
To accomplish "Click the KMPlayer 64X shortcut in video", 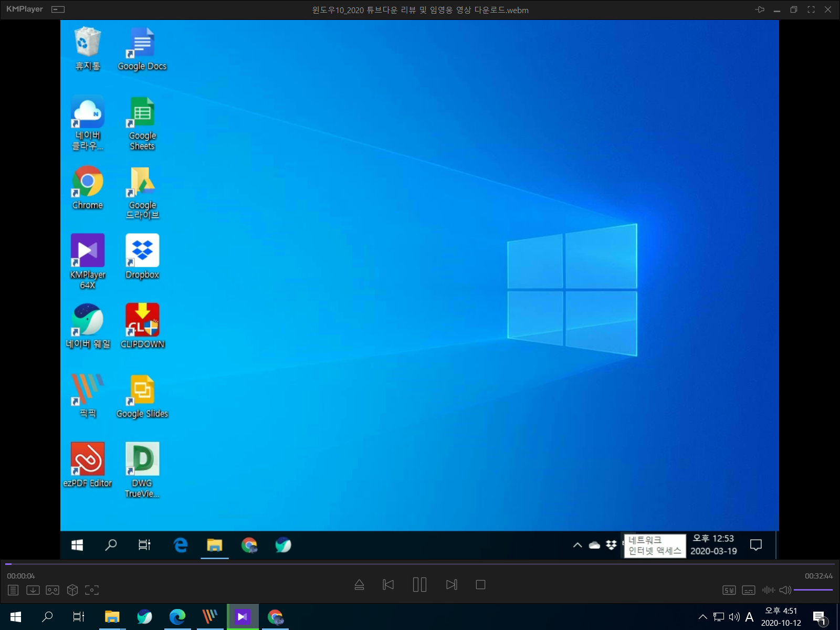I will tap(88, 262).
